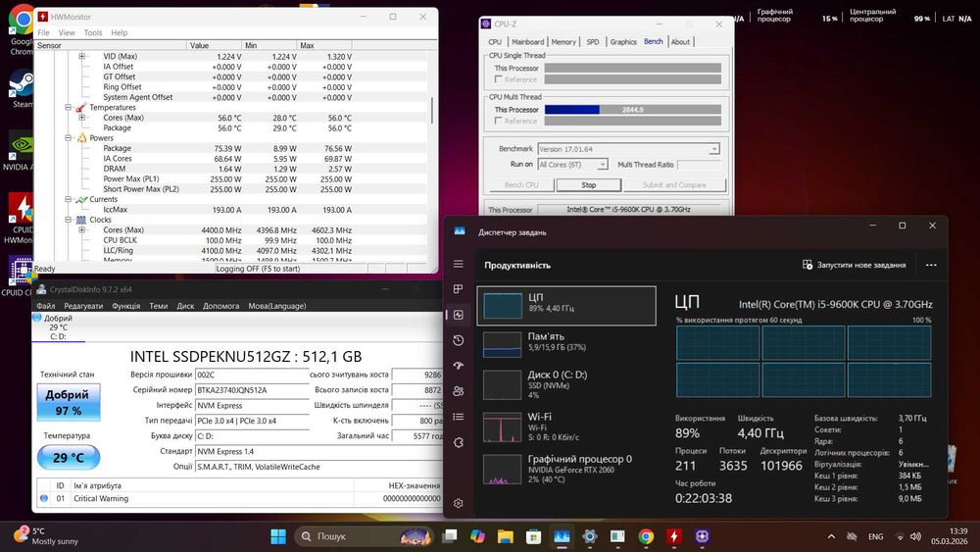Collapse Powers node in HWMonitor
Image resolution: width=980 pixels, height=552 pixels.
(69, 137)
